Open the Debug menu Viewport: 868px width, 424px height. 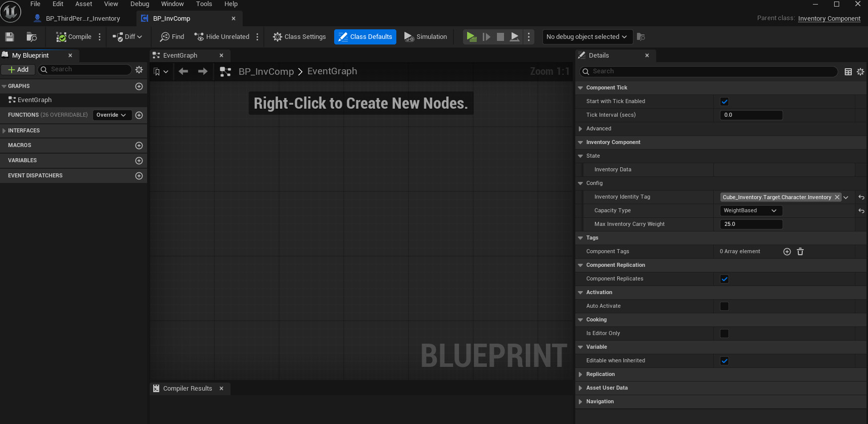click(140, 4)
